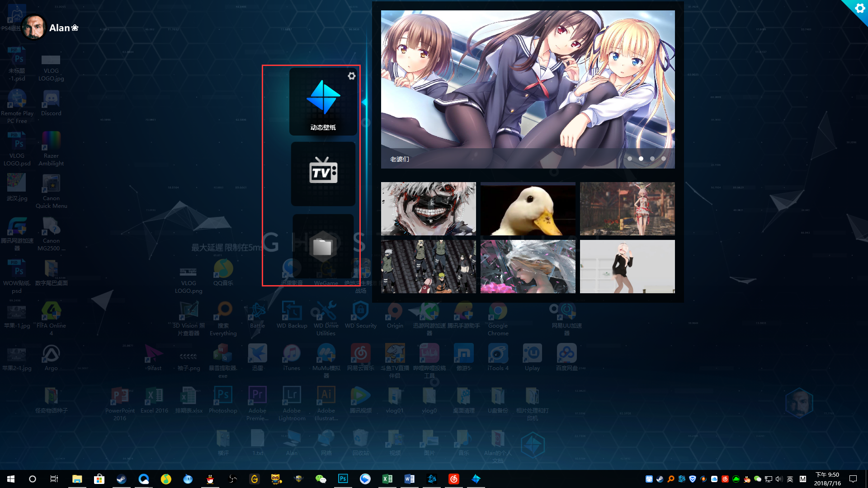Open the Adobe Premiere desktop shortcut
868x488 pixels.
pyautogui.click(x=257, y=404)
